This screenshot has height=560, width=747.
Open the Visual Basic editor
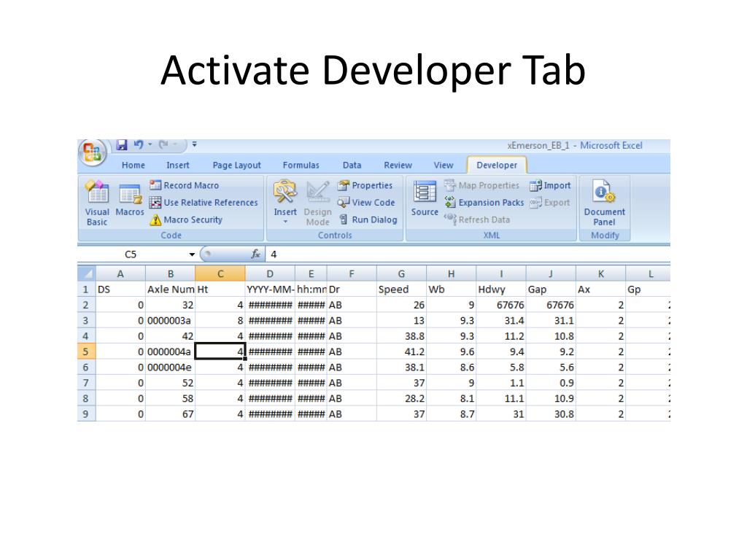(x=97, y=203)
